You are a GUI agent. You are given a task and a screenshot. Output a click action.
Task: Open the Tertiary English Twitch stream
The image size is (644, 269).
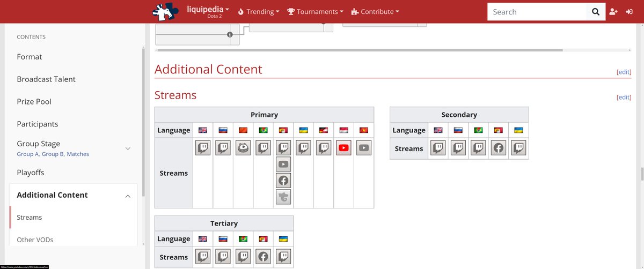[x=203, y=257]
